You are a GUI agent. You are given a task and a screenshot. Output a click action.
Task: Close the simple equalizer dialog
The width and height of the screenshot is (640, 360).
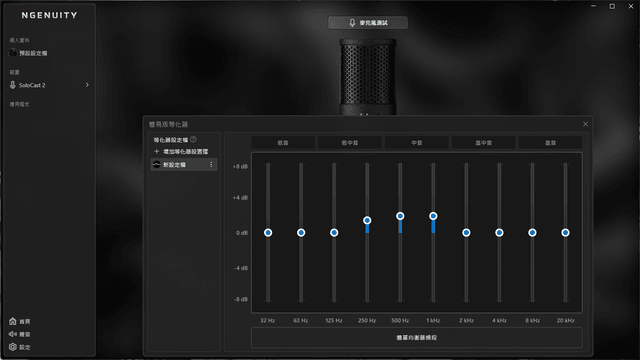[x=585, y=124]
